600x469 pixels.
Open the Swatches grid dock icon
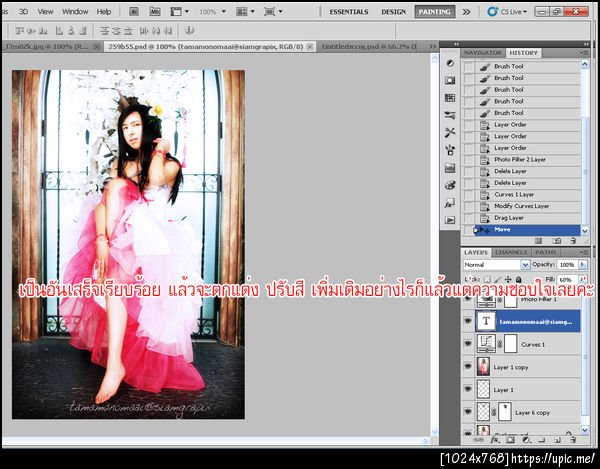tap(450, 98)
